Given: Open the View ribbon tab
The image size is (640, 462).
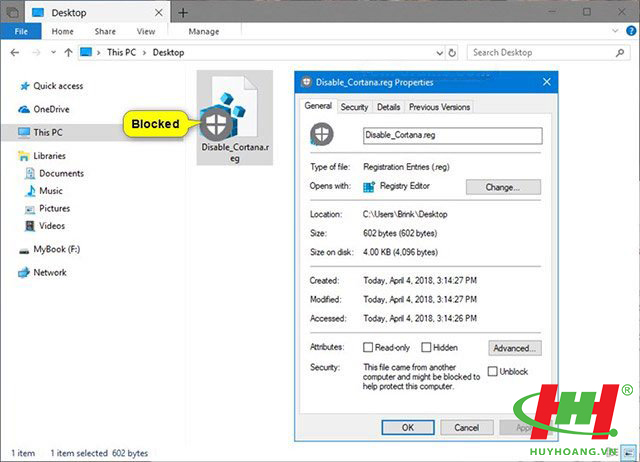Looking at the screenshot, I should pyautogui.click(x=146, y=31).
